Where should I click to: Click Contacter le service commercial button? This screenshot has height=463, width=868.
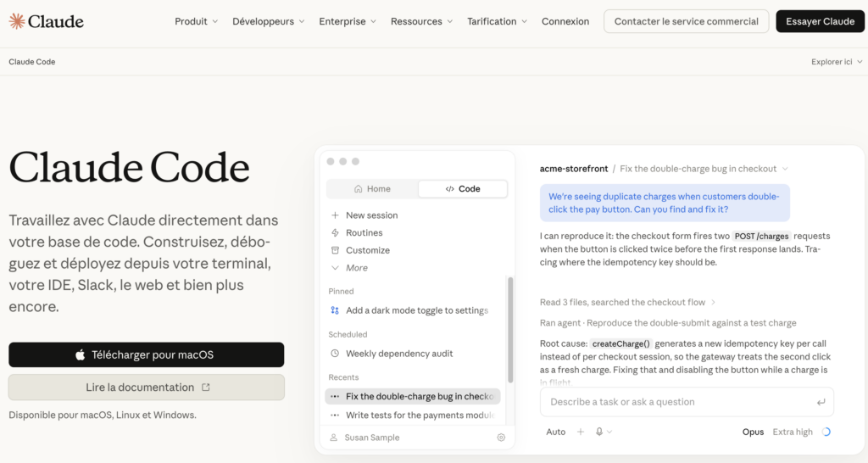(687, 21)
